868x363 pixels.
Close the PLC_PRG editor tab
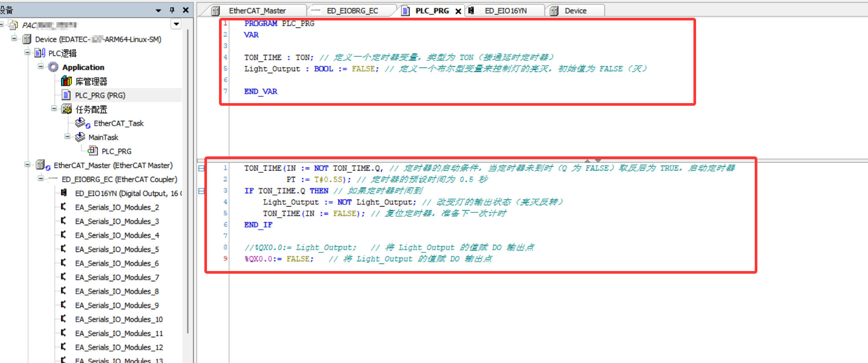point(458,11)
